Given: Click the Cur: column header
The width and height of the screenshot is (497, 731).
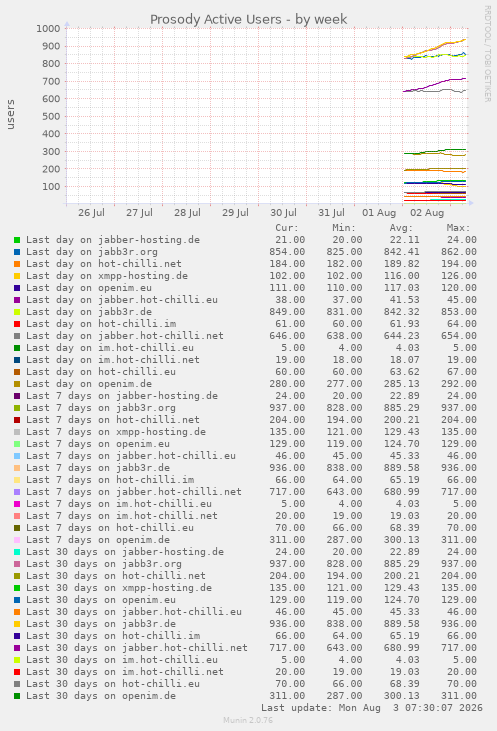Looking at the screenshot, I should pyautogui.click(x=287, y=228).
